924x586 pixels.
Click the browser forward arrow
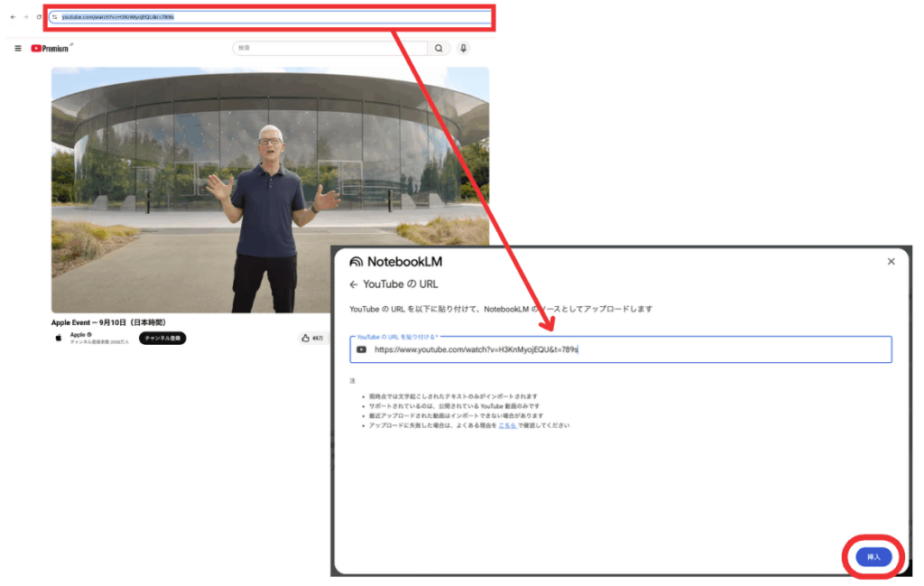(25, 17)
